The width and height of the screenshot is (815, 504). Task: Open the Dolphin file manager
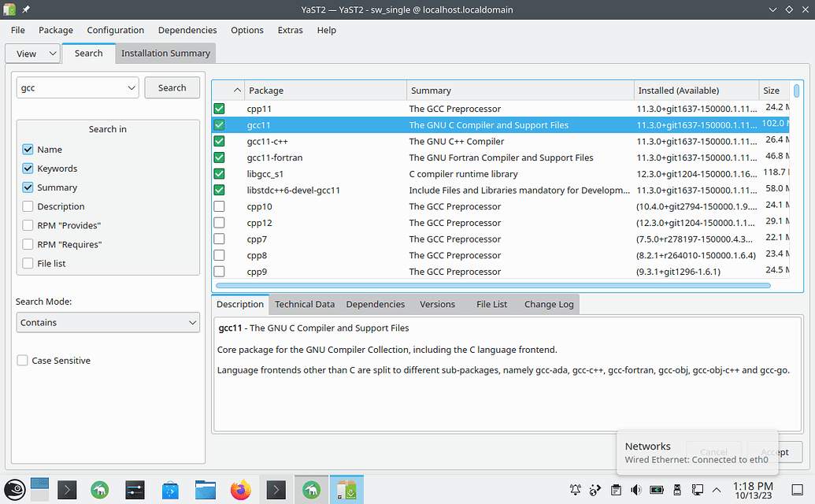[x=206, y=490]
